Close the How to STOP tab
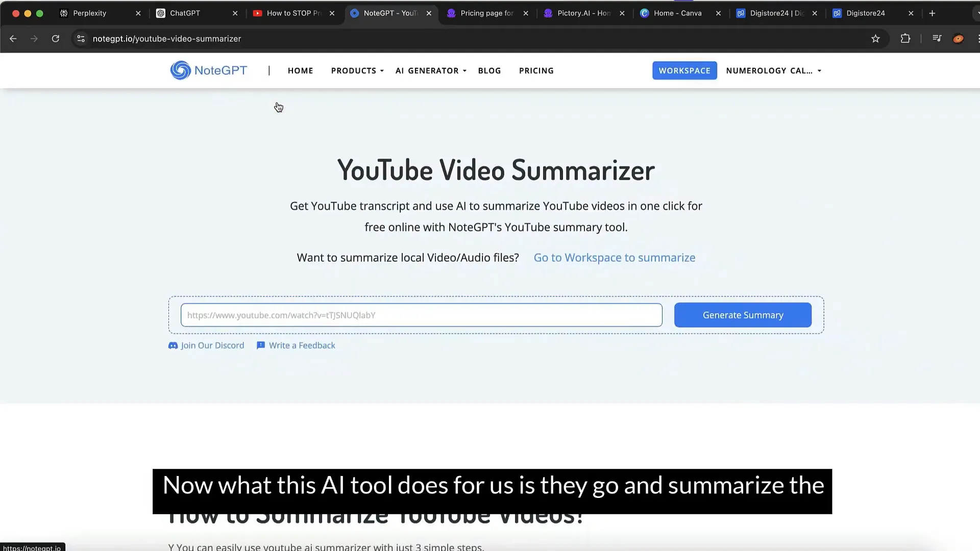Image resolution: width=980 pixels, height=551 pixels. click(332, 13)
